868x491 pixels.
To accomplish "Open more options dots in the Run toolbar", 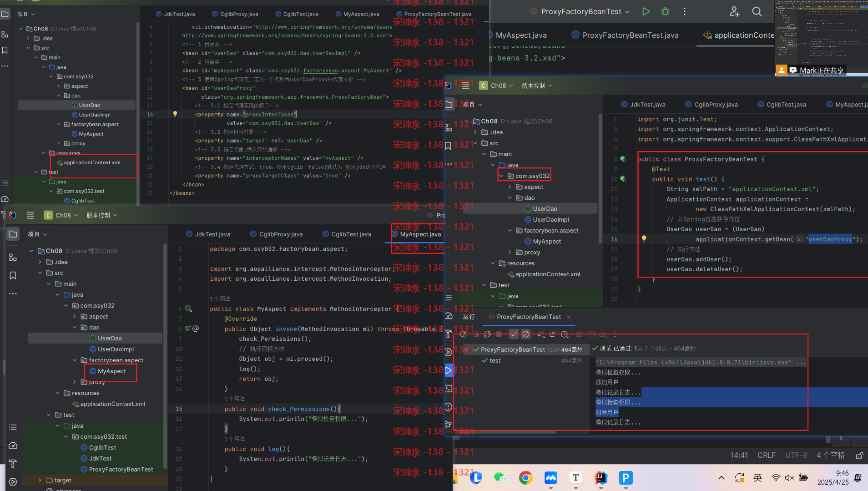I will [x=615, y=334].
